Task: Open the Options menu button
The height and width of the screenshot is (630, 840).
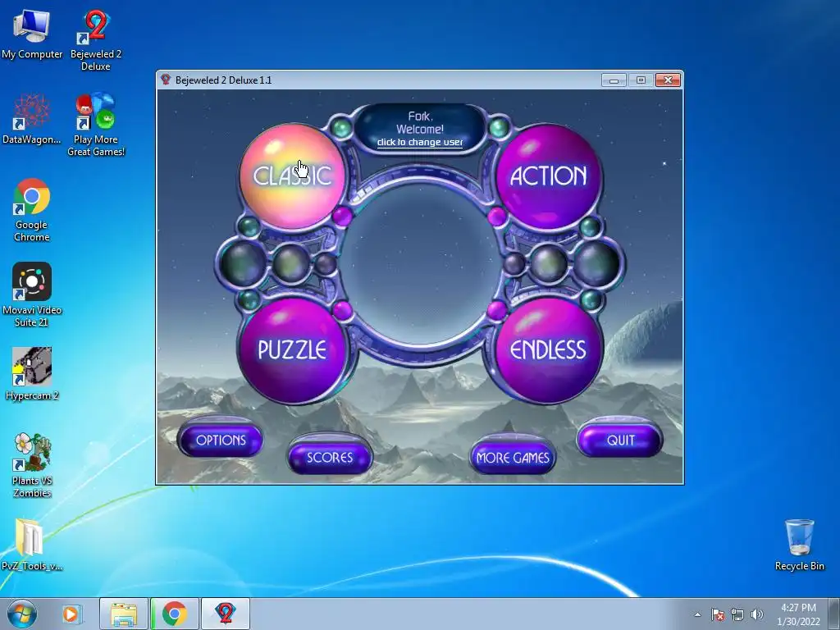Action: tap(221, 440)
